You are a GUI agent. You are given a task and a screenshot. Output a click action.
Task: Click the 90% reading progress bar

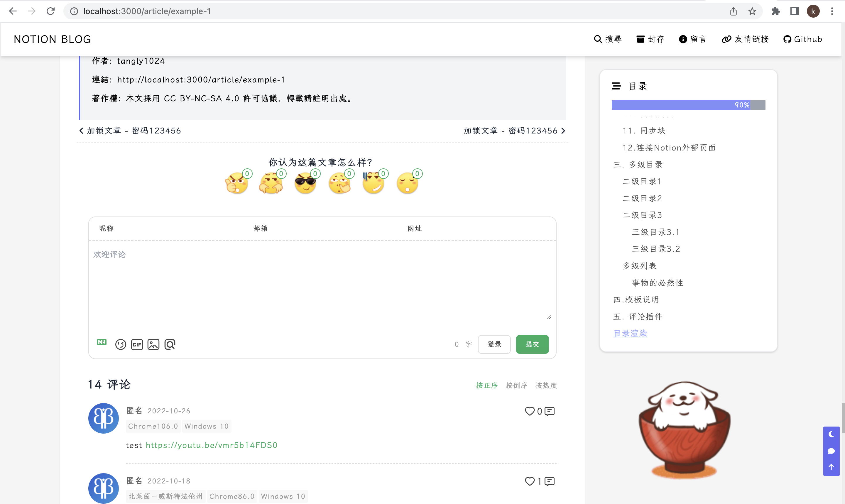[x=688, y=105]
